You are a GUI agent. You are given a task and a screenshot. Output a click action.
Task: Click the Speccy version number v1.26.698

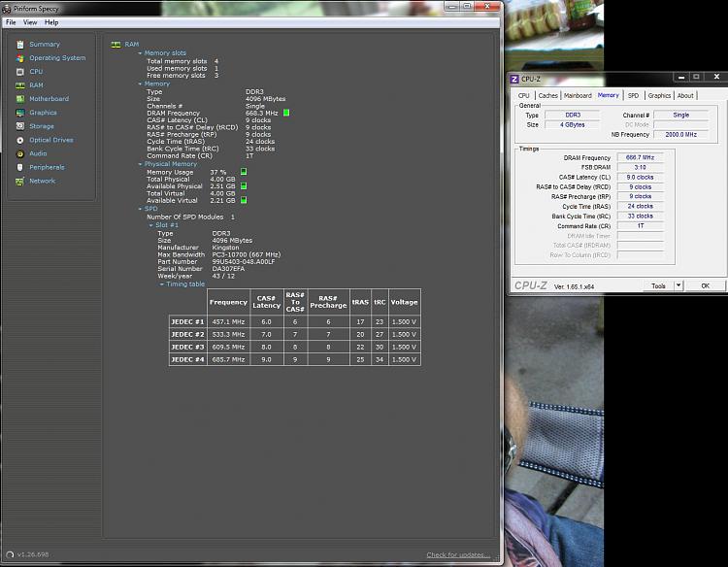(33, 555)
